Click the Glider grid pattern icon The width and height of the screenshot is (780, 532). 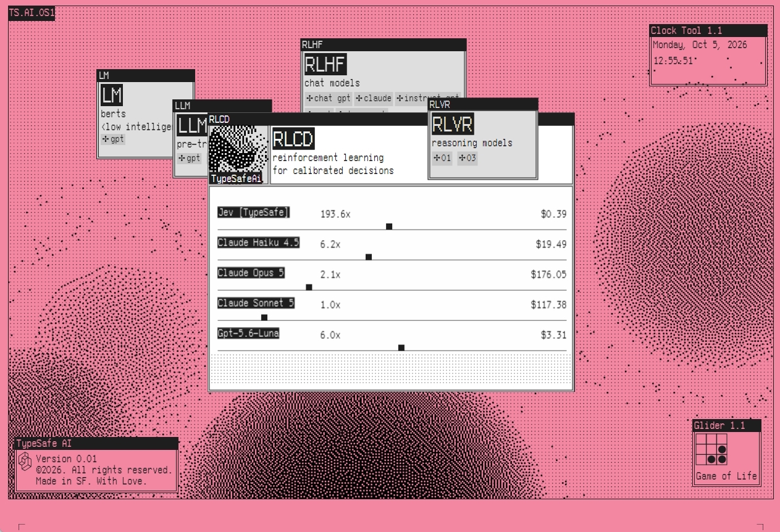[711, 449]
